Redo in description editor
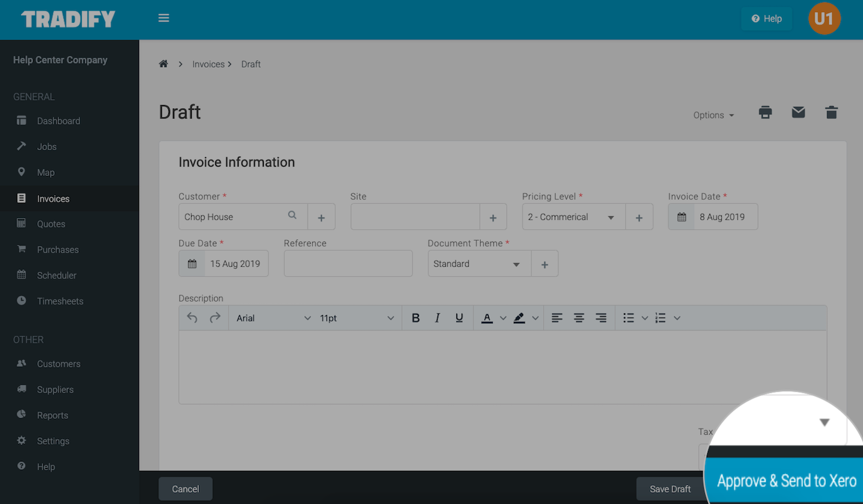Viewport: 863px width, 504px height. pyautogui.click(x=215, y=318)
